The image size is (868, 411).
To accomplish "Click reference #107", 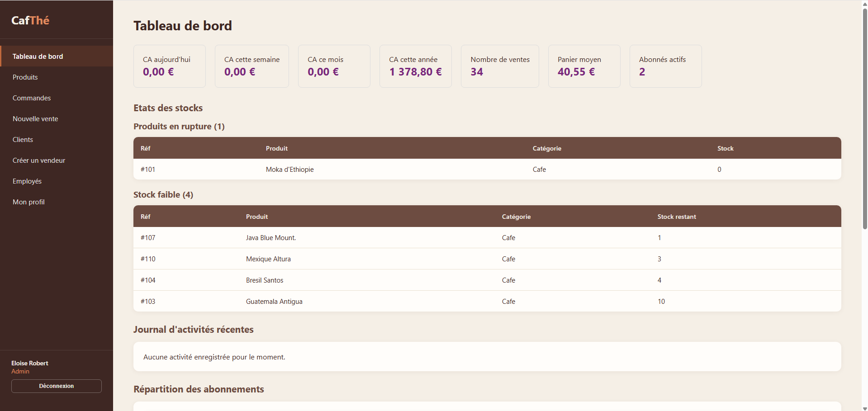I will [x=148, y=238].
